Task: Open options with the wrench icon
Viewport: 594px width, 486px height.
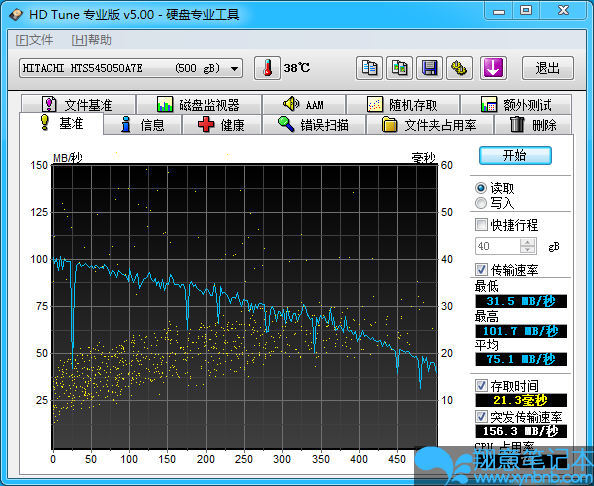Action: click(459, 68)
